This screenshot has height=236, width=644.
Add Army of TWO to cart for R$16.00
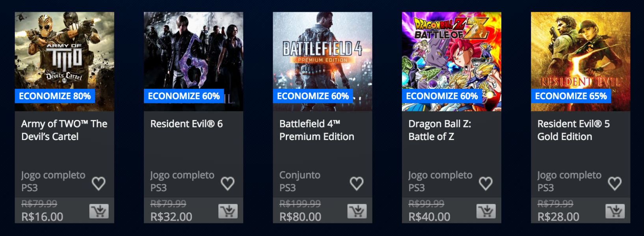point(99,212)
